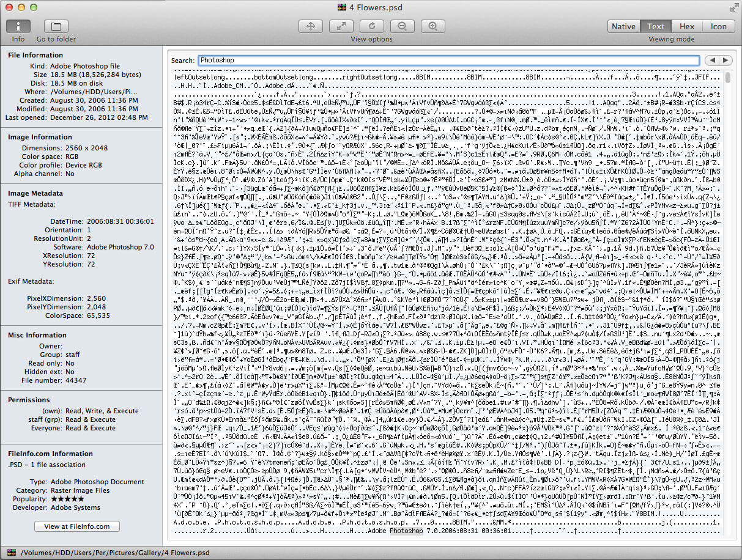Open the Go to folder icon

[x=56, y=26]
